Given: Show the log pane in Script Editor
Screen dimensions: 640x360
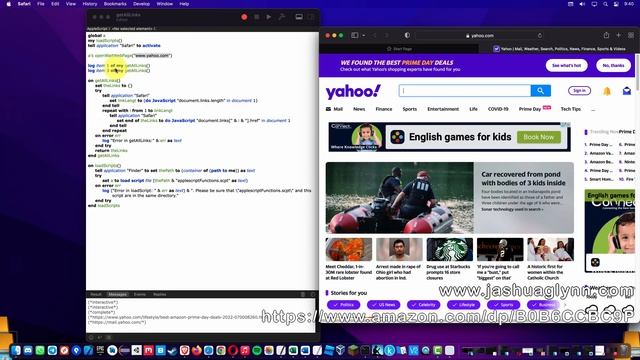Looking at the screenshot, I should point(299,17).
